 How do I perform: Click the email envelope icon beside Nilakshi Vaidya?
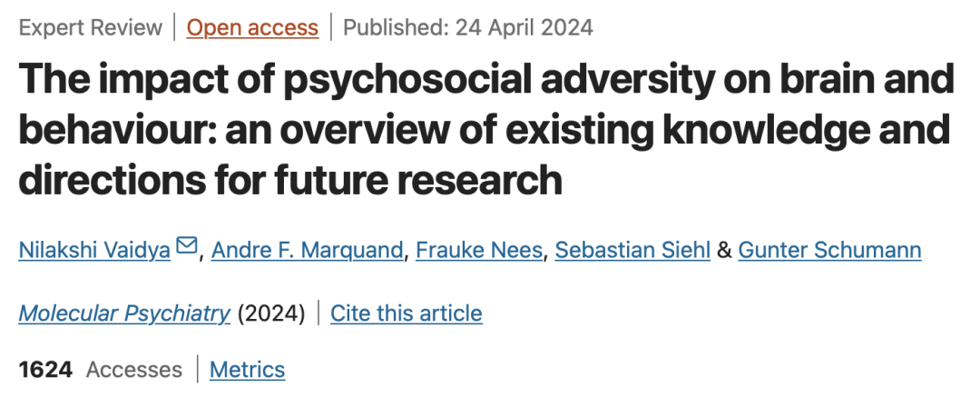186,245
